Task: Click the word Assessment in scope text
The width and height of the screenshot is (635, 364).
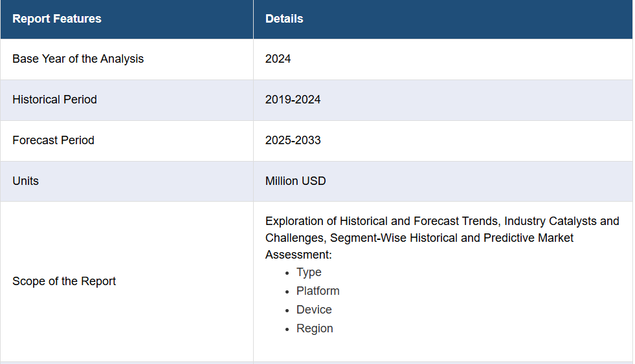Action: click(x=298, y=255)
